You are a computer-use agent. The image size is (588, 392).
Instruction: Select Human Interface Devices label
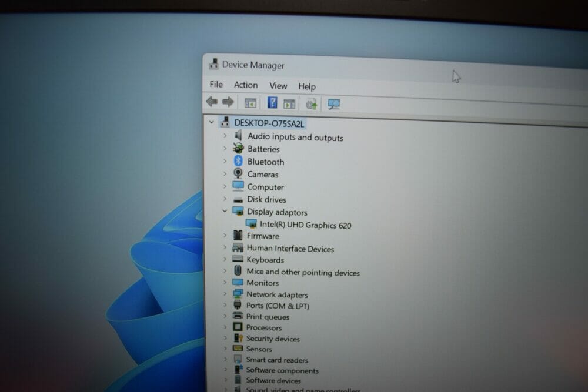(290, 249)
